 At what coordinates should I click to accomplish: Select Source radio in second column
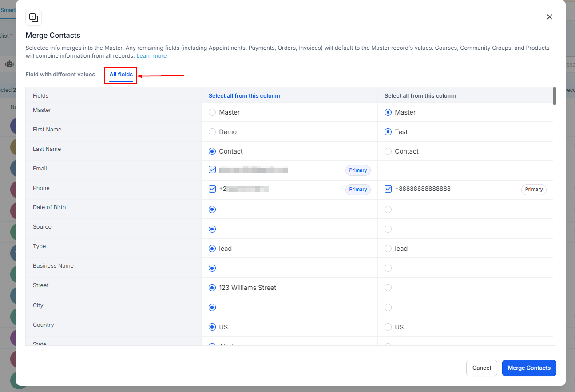(x=388, y=229)
